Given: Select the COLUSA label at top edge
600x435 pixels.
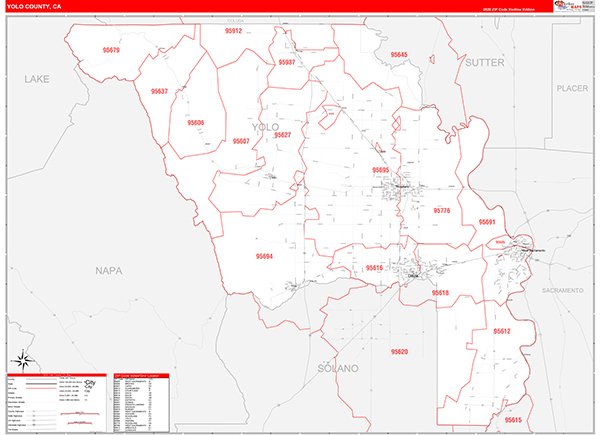Looking at the screenshot, I should coord(235,21).
